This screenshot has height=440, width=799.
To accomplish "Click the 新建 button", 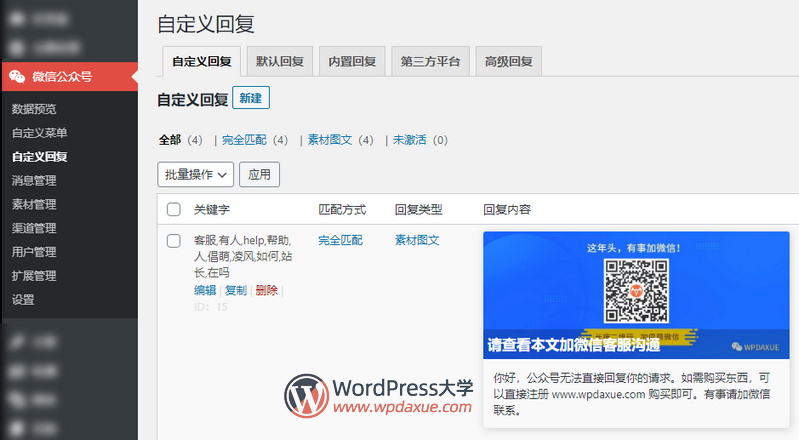I will click(x=251, y=98).
